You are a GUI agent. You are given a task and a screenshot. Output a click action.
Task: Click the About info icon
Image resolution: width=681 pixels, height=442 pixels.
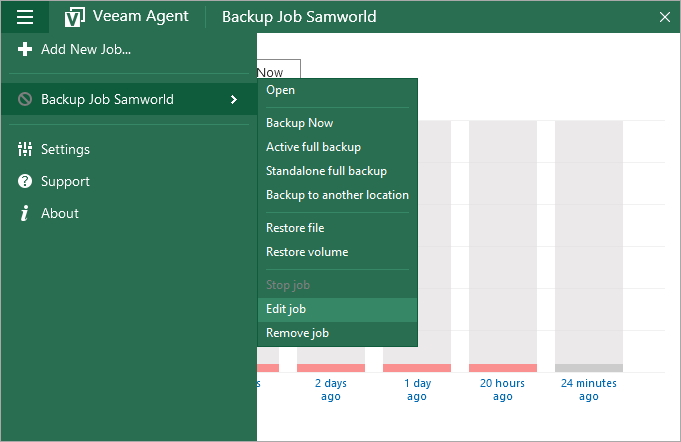[25, 213]
